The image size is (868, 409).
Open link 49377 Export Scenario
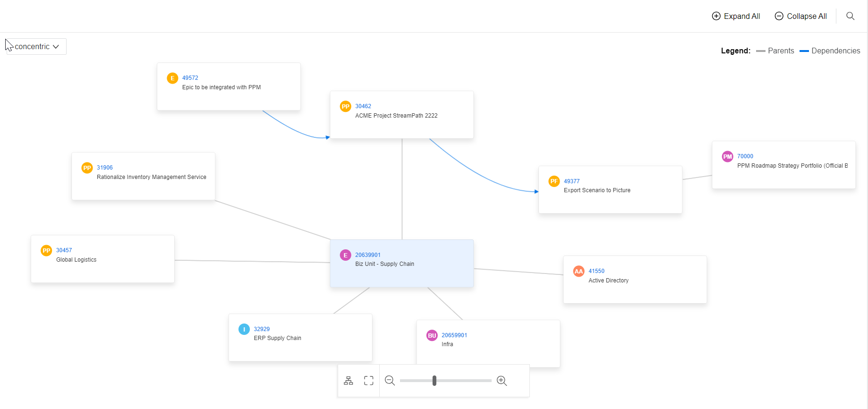click(571, 181)
